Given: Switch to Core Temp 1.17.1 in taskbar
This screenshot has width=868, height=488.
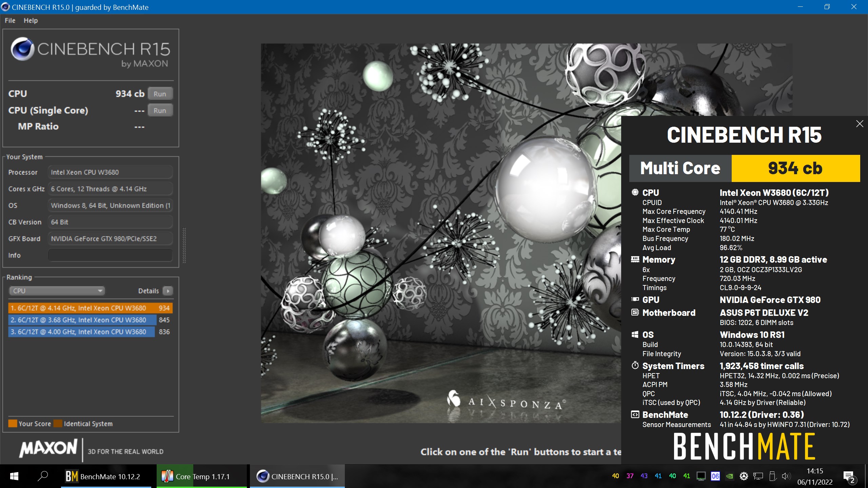Looking at the screenshot, I should pyautogui.click(x=202, y=476).
